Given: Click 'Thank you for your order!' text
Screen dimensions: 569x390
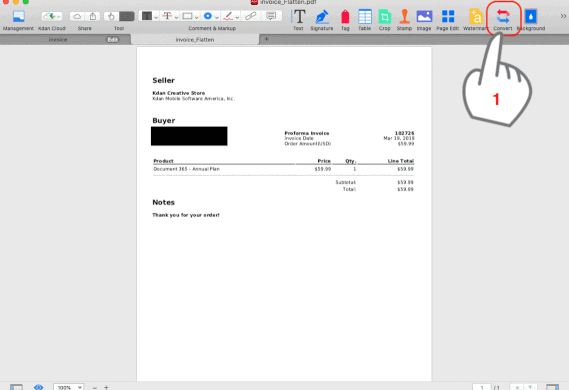Looking at the screenshot, I should 186,215.
